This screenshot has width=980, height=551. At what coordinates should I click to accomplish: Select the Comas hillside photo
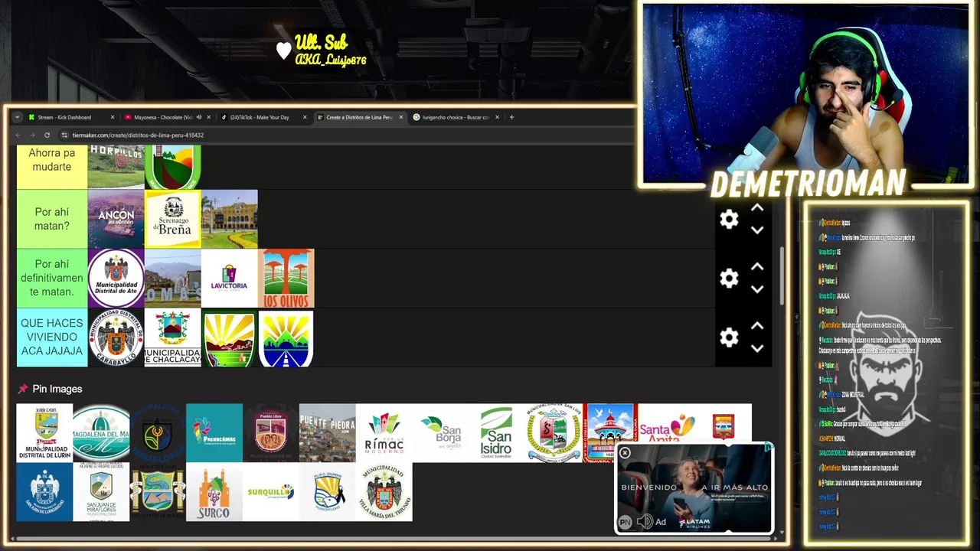(x=173, y=278)
